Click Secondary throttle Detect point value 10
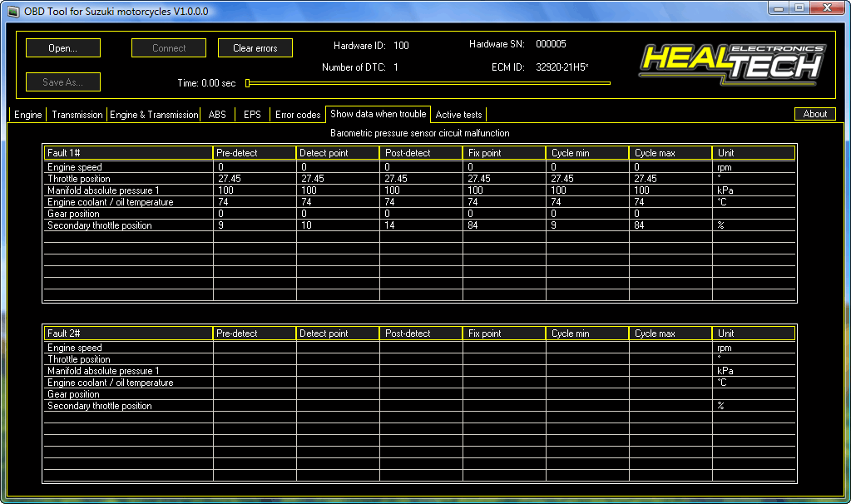 click(x=306, y=225)
